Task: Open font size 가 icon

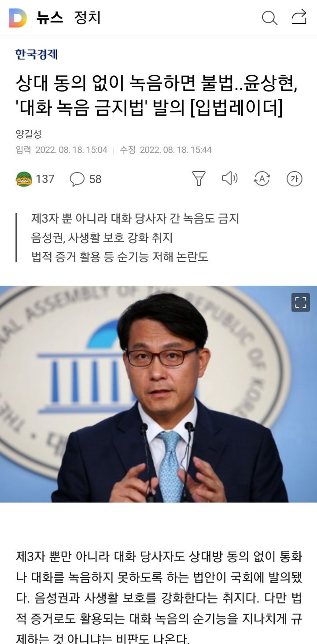Action: click(295, 178)
